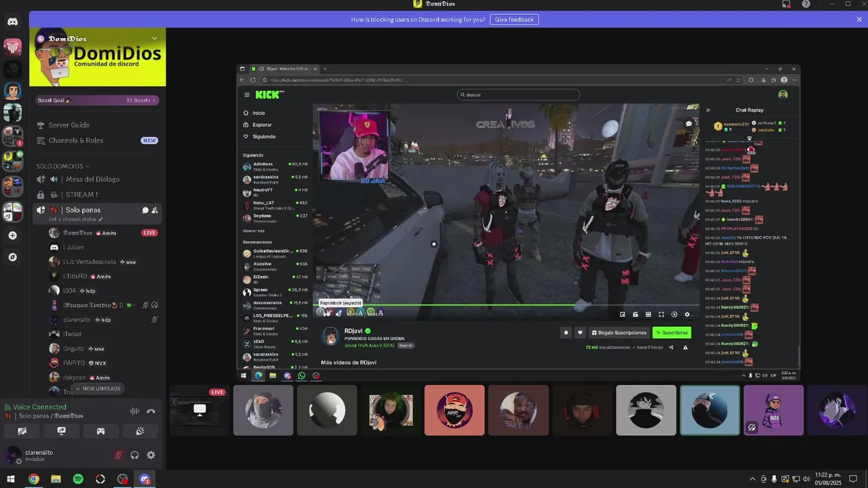Click Buscar search field in streamed Kick page
Image resolution: width=868 pixels, height=488 pixels.
click(x=518, y=95)
